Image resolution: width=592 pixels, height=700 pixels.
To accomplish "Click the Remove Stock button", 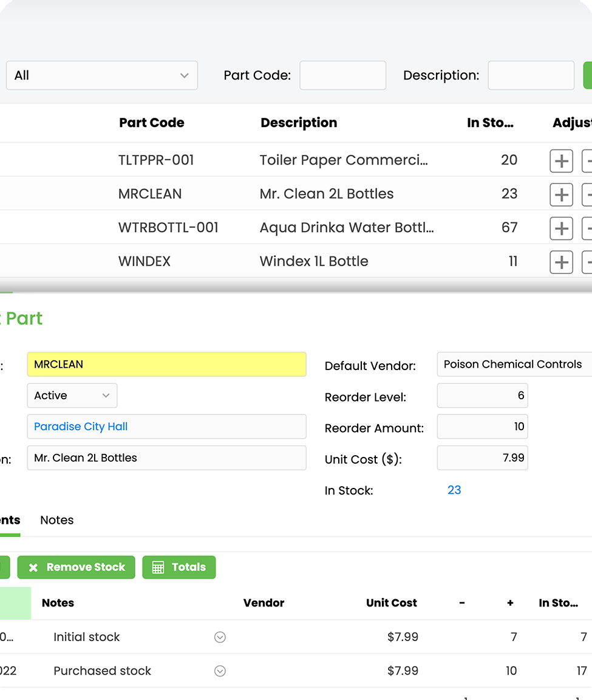I will pyautogui.click(x=77, y=568).
